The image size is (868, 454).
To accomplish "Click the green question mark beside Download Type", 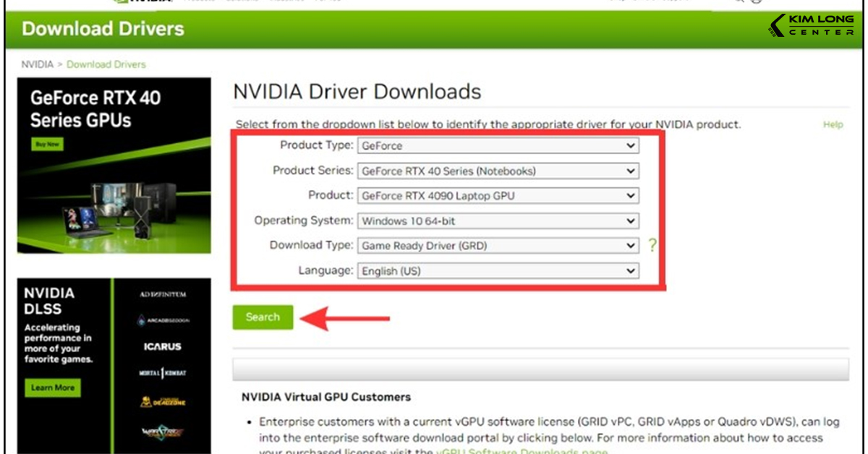I will click(x=652, y=245).
